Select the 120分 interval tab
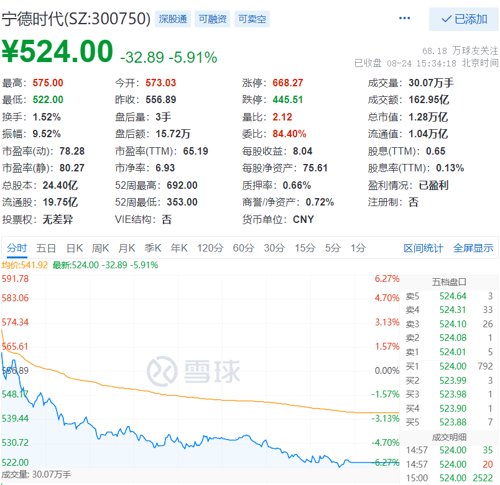The image size is (500, 485). coord(210,248)
